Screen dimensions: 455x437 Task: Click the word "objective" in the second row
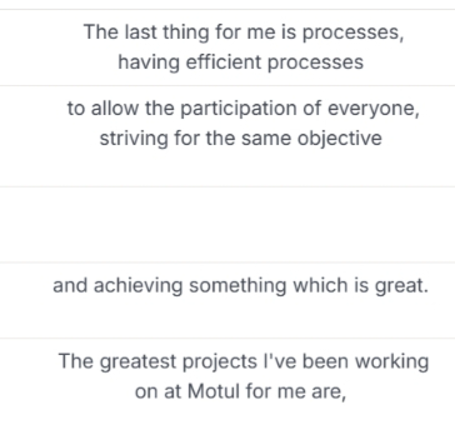pos(340,139)
